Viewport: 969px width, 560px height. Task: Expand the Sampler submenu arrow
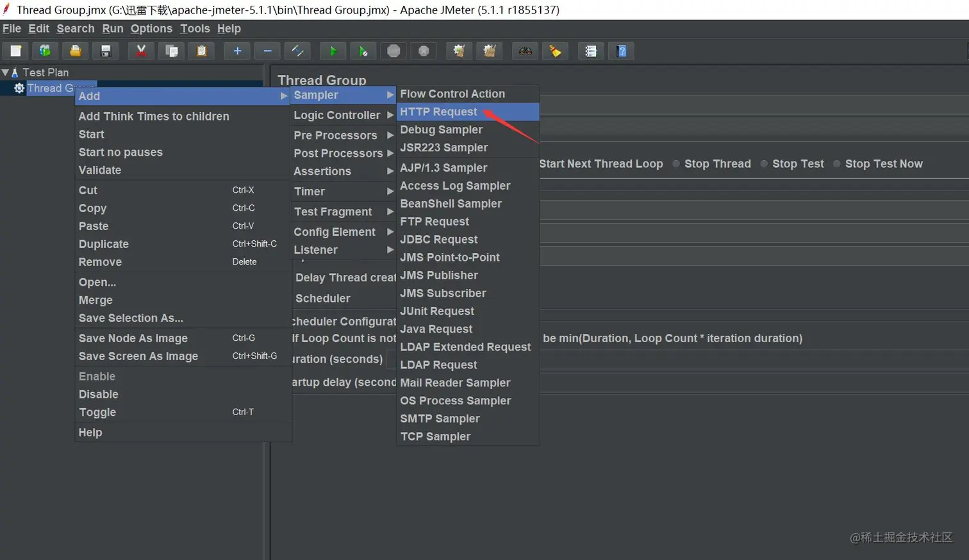tap(390, 95)
